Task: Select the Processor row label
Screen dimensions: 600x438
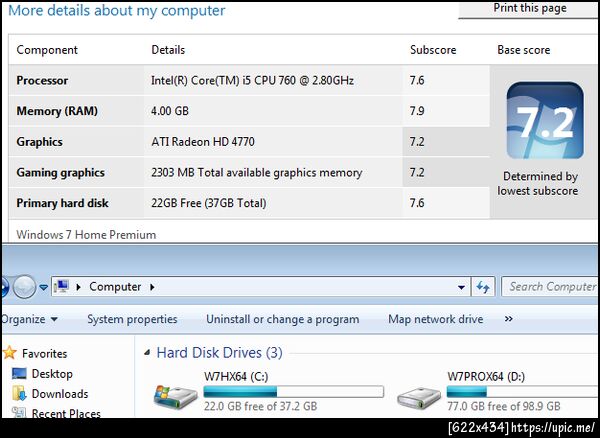Action: tap(42, 80)
